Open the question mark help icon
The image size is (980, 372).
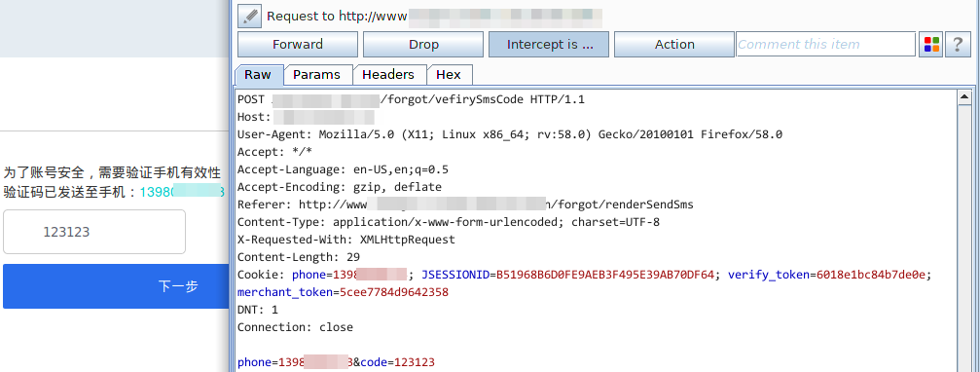[x=957, y=45]
